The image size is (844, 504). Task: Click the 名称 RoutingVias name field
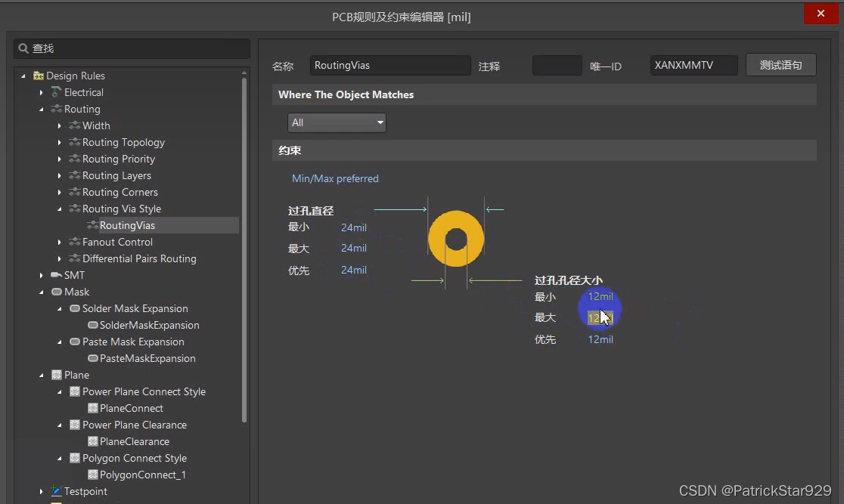390,65
